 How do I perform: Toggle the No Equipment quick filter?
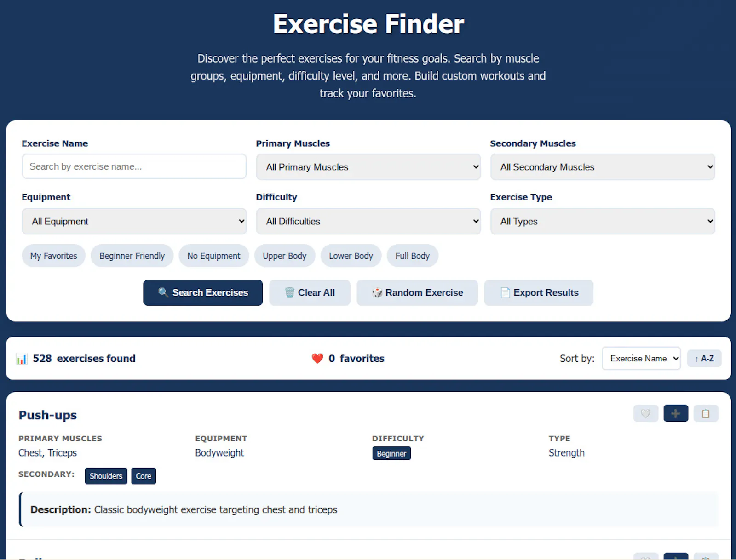[x=214, y=256]
